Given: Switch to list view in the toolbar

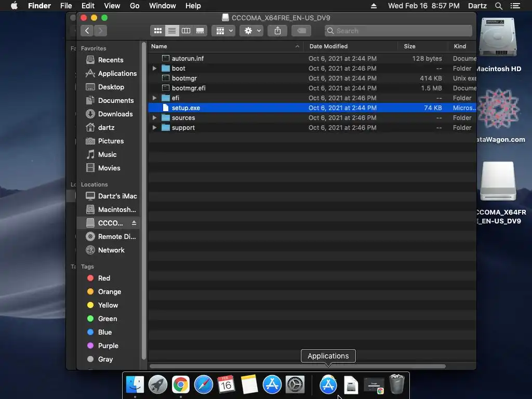Looking at the screenshot, I should pos(172,31).
